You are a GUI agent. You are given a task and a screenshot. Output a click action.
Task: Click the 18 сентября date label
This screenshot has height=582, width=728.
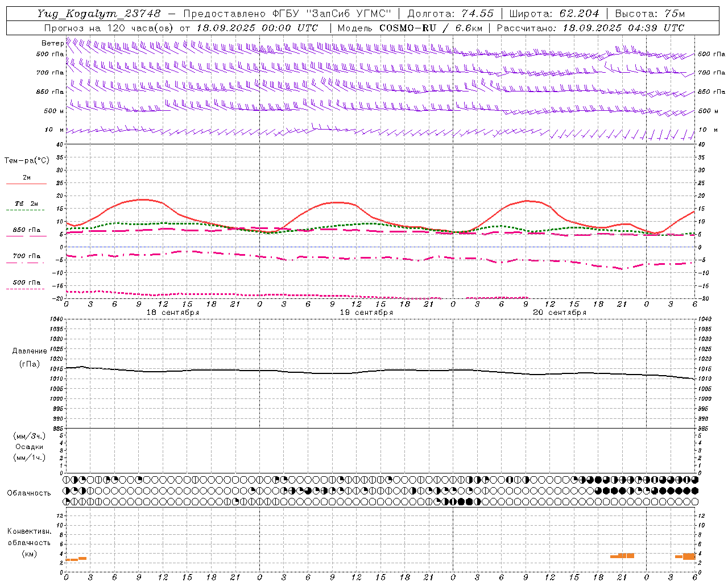[172, 313]
